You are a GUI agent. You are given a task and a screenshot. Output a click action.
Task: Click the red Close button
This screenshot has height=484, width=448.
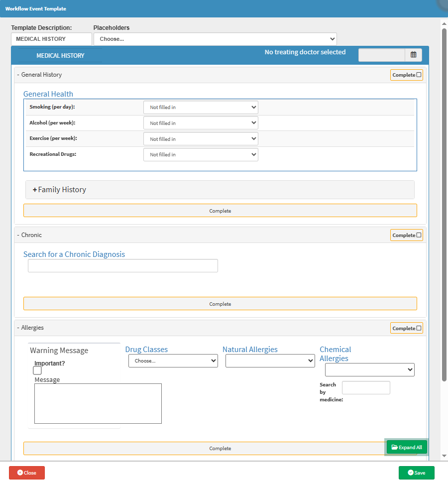click(27, 473)
